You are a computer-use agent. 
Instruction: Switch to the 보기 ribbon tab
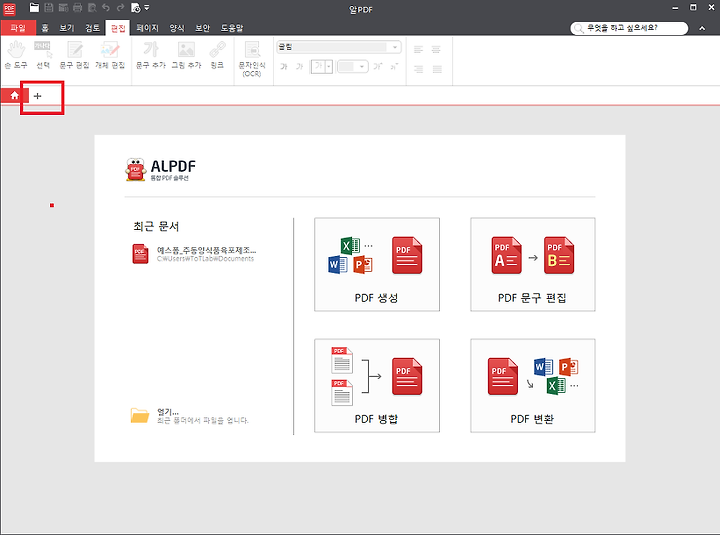[x=67, y=28]
